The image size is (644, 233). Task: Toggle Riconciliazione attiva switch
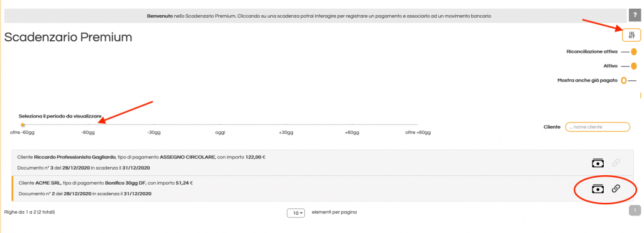click(629, 51)
